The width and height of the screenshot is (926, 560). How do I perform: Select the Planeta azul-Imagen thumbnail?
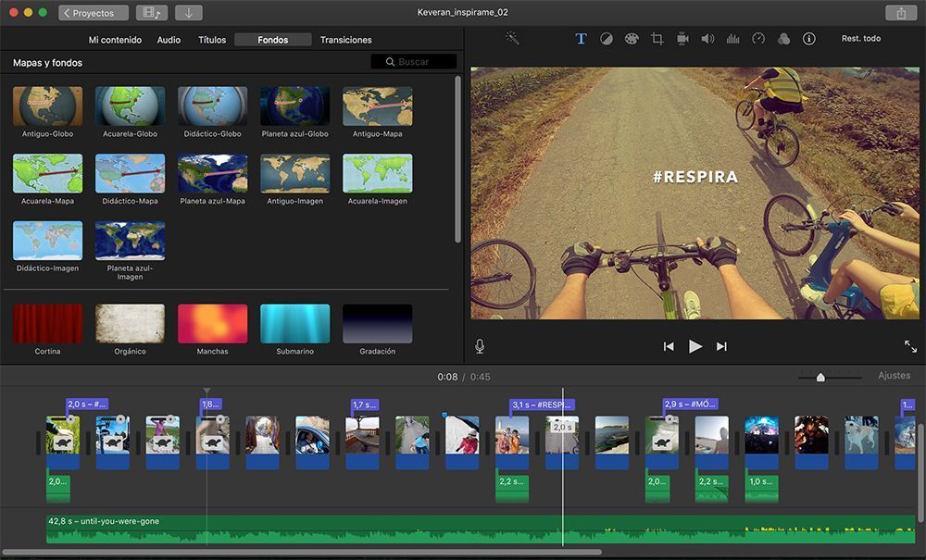(130, 241)
